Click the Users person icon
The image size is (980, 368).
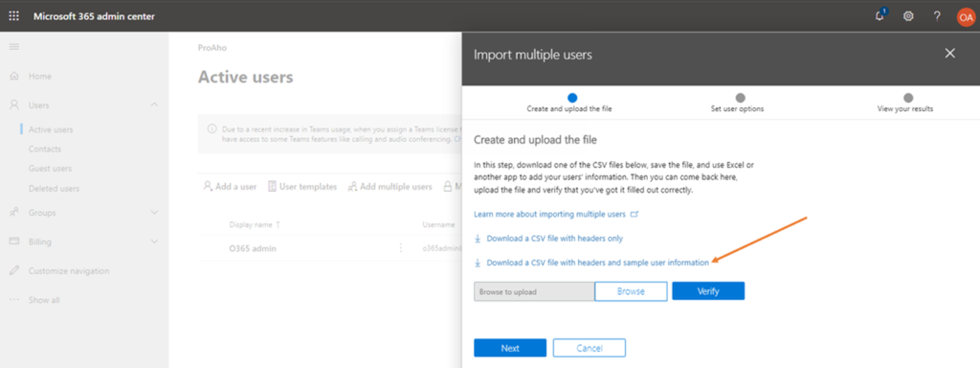13,105
